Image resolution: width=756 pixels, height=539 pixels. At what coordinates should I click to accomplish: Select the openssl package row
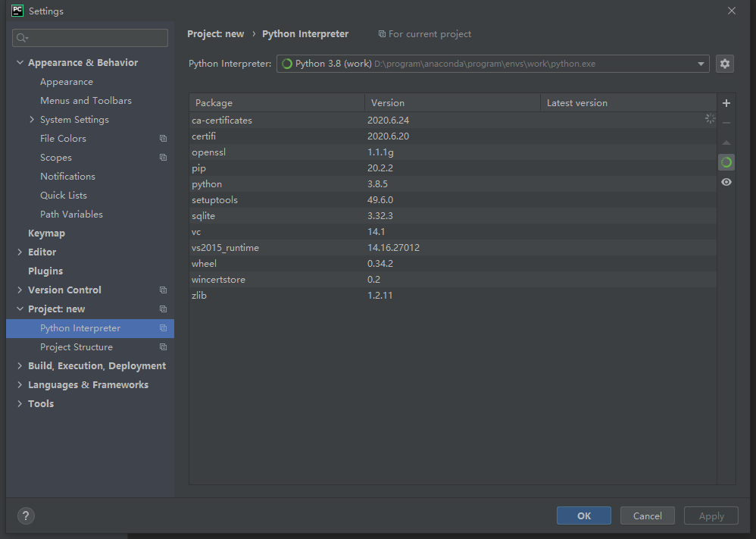(453, 152)
